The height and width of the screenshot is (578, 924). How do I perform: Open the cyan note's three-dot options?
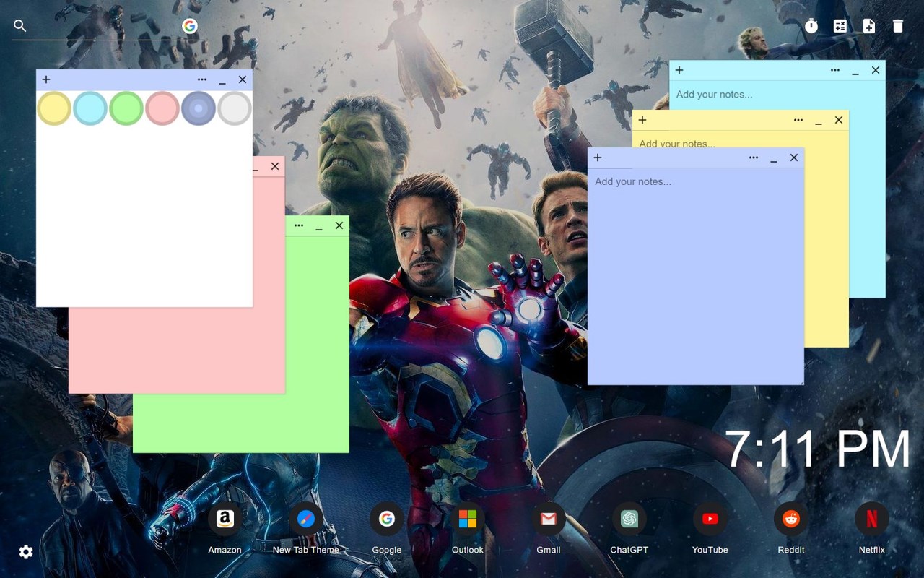pos(835,70)
